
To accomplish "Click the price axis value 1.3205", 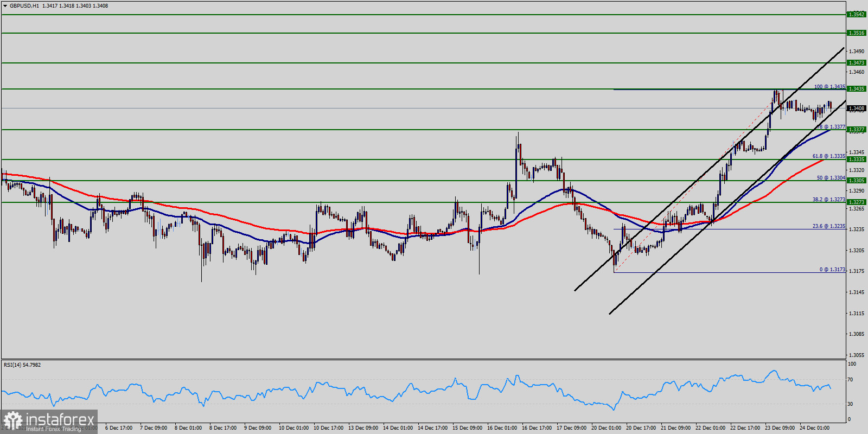I will [856, 251].
